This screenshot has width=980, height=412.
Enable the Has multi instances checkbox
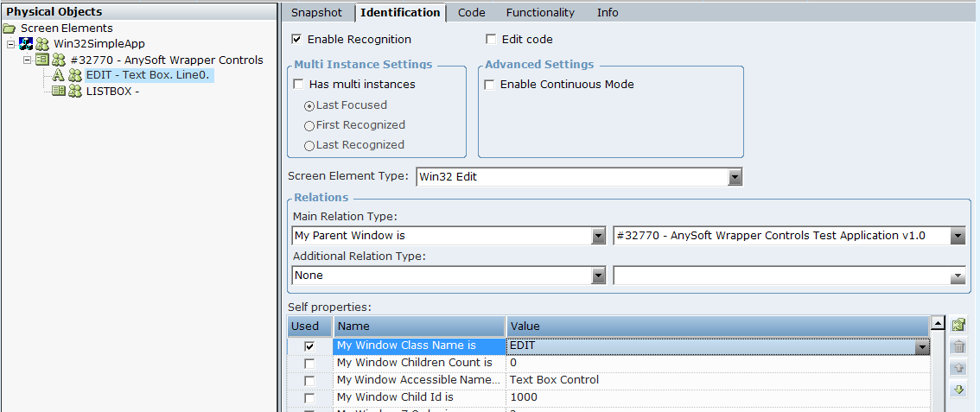pyautogui.click(x=299, y=85)
